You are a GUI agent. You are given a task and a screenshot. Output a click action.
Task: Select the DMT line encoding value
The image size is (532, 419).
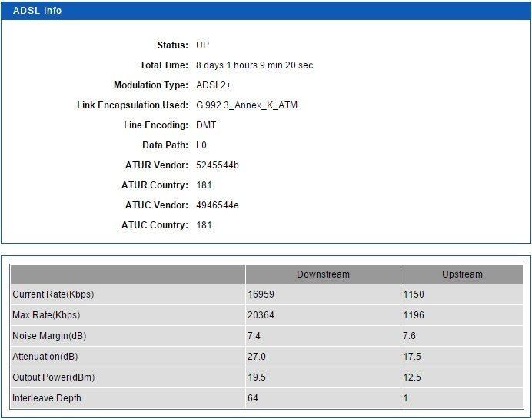tap(206, 125)
